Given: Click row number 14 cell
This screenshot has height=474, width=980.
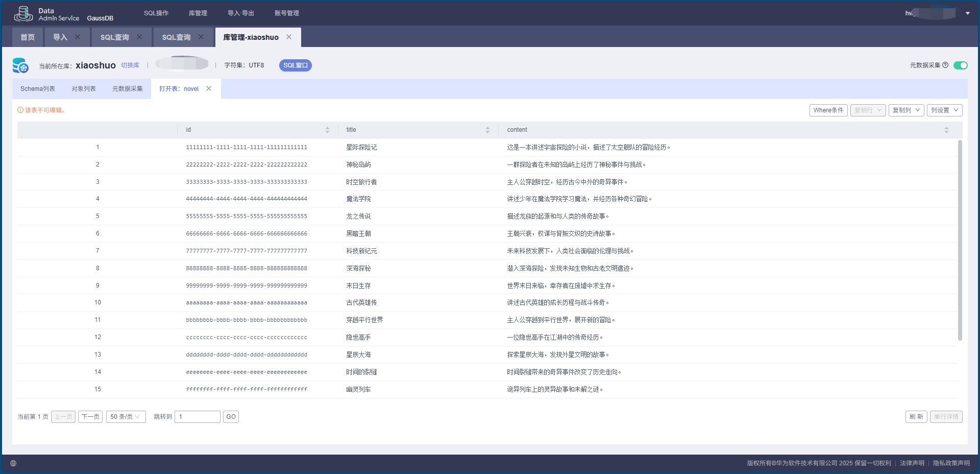Looking at the screenshot, I should [x=97, y=372].
